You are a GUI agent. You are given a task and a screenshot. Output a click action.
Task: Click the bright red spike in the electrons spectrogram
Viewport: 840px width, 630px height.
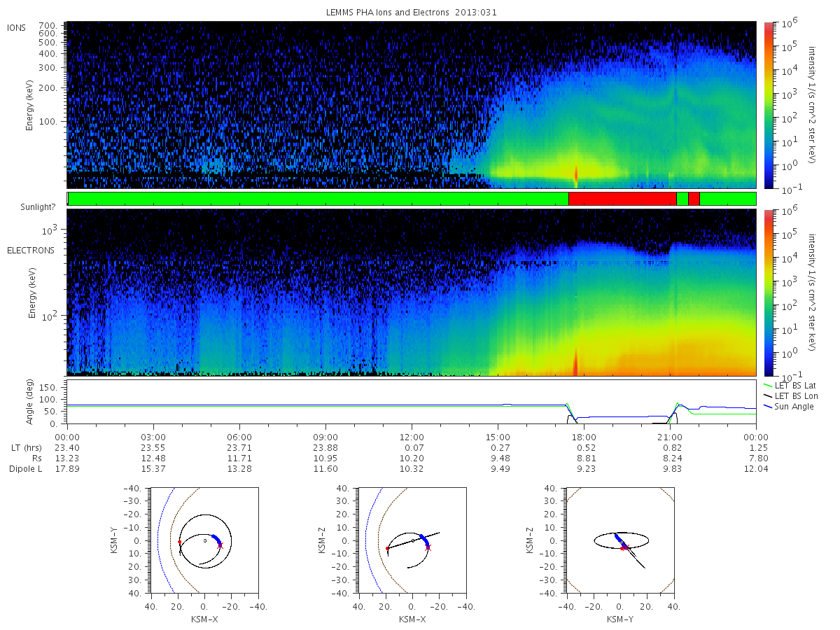coord(576,362)
